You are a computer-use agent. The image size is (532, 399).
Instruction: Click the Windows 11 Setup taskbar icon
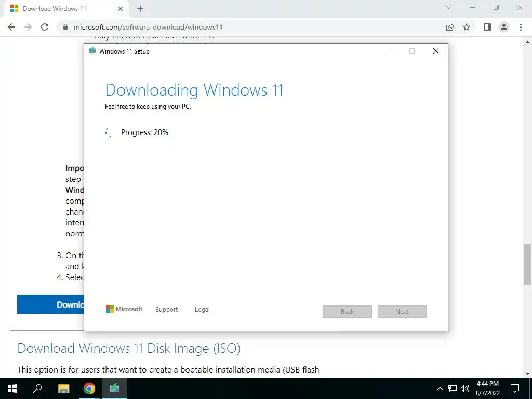click(x=115, y=389)
